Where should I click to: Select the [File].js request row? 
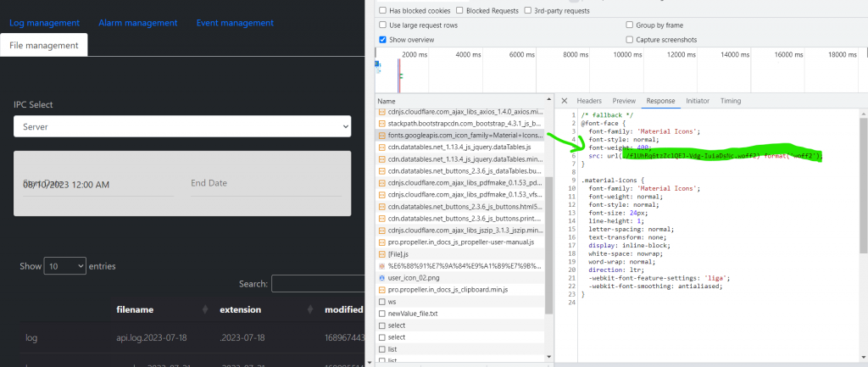coord(460,254)
